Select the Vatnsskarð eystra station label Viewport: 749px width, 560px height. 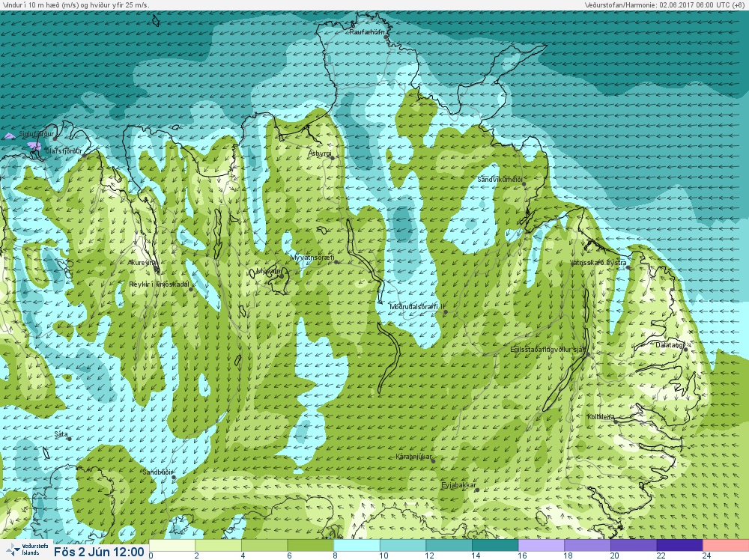[x=598, y=263]
